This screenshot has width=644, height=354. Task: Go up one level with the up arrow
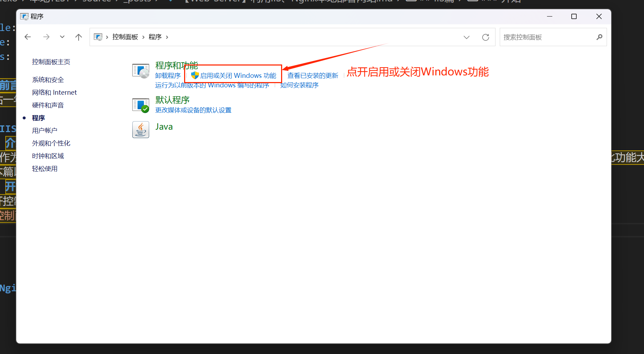(x=79, y=37)
